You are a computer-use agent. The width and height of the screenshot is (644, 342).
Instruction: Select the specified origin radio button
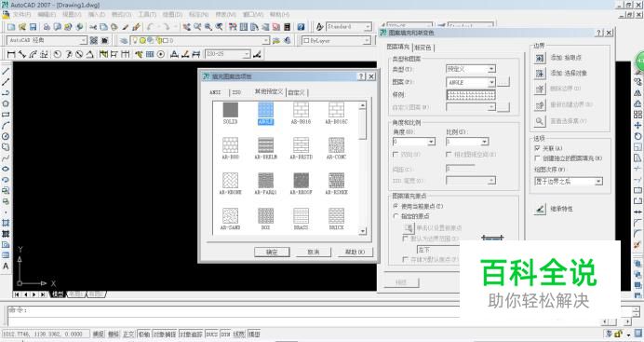tap(396, 216)
